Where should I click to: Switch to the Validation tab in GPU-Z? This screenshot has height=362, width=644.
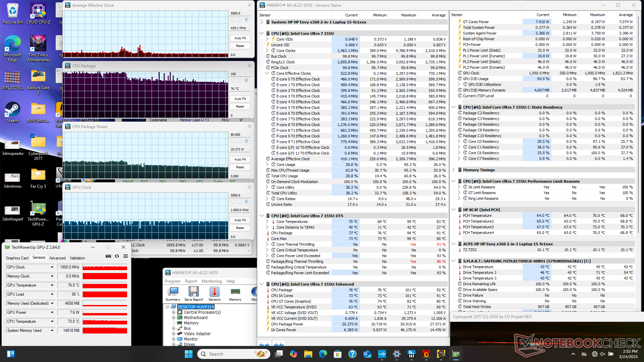point(77,258)
